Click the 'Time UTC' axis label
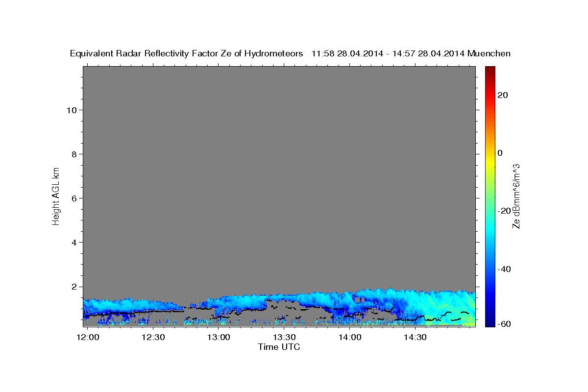 [x=279, y=347]
